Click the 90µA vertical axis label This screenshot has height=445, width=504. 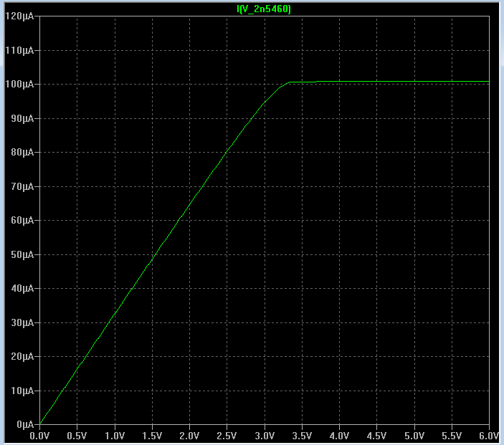(22, 118)
